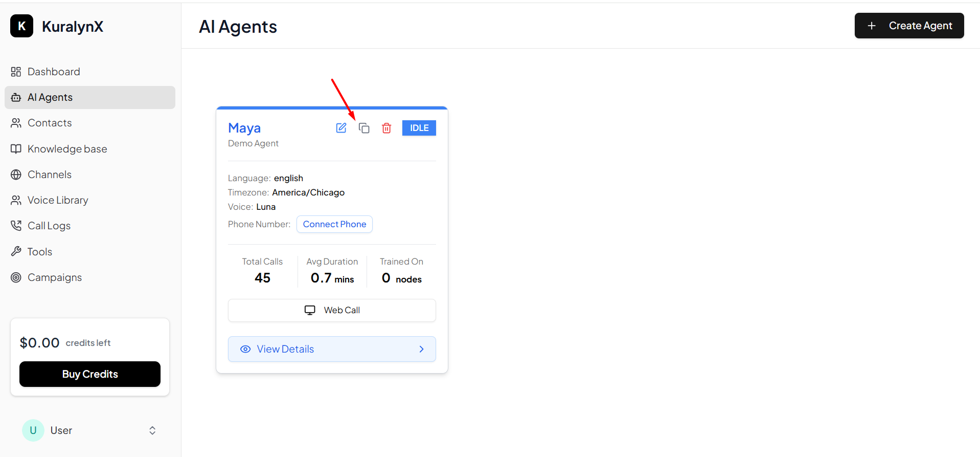Start a Web Call
Screen dimensions: 980x457
pos(332,310)
